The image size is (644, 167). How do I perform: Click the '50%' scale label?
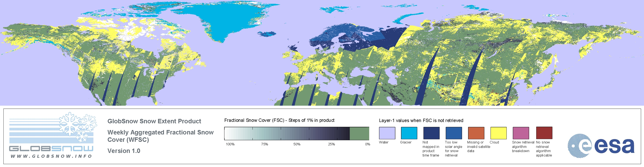point(297,144)
